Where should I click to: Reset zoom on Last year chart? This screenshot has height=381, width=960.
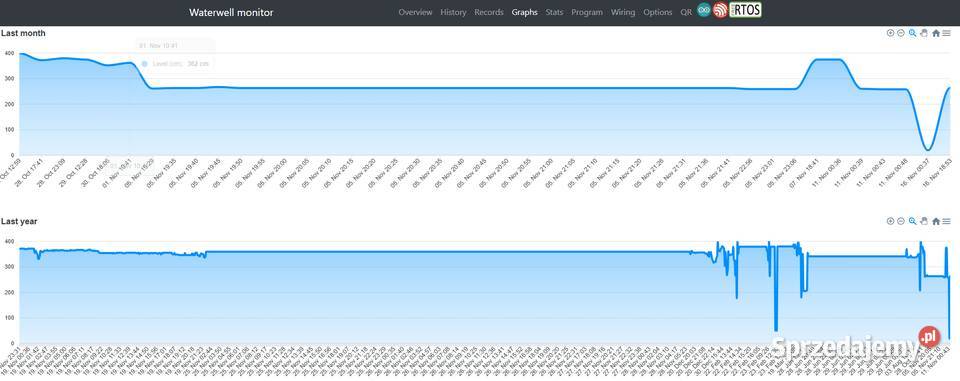pos(936,222)
